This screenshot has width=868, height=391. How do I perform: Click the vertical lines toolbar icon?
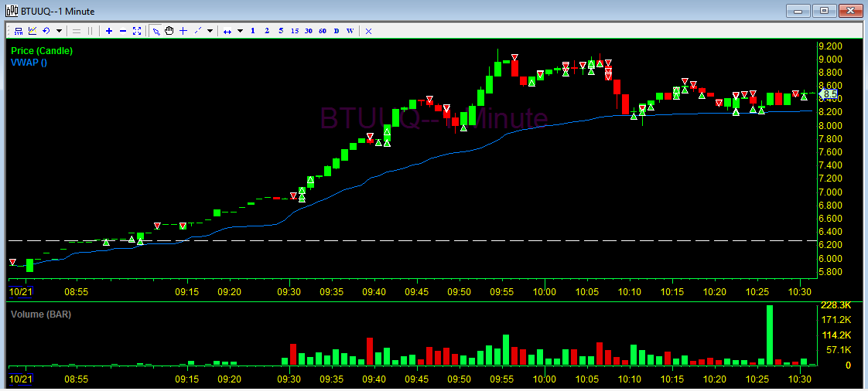click(91, 31)
